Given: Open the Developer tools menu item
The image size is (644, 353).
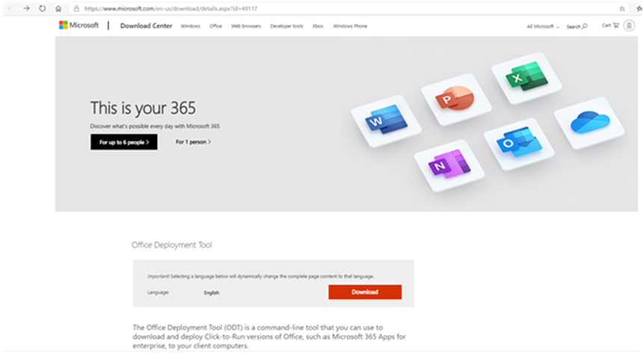Looking at the screenshot, I should coord(286,26).
